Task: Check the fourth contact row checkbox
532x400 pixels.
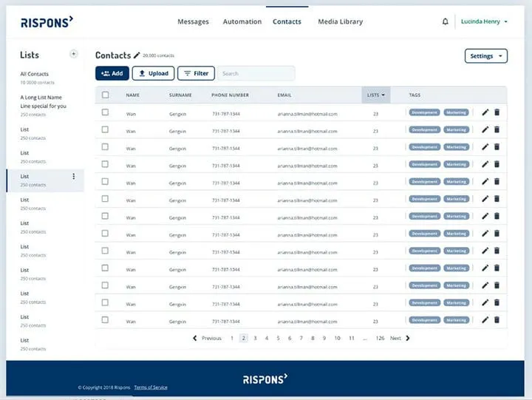Action: 105,164
